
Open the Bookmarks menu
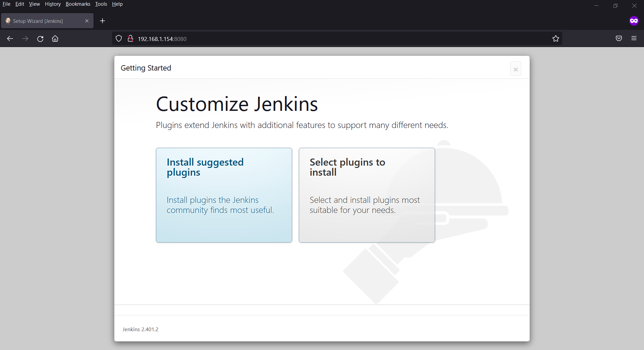(x=78, y=4)
